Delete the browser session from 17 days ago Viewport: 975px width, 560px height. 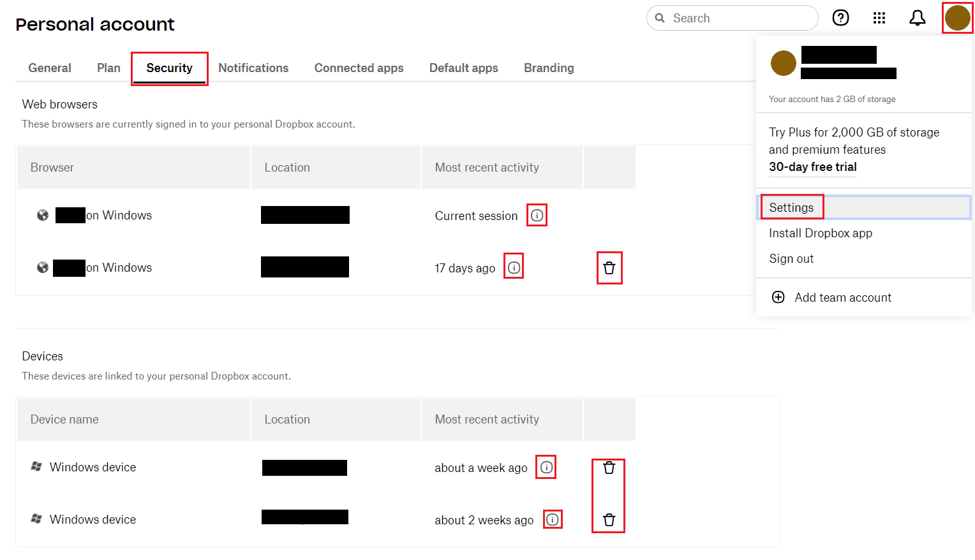609,268
